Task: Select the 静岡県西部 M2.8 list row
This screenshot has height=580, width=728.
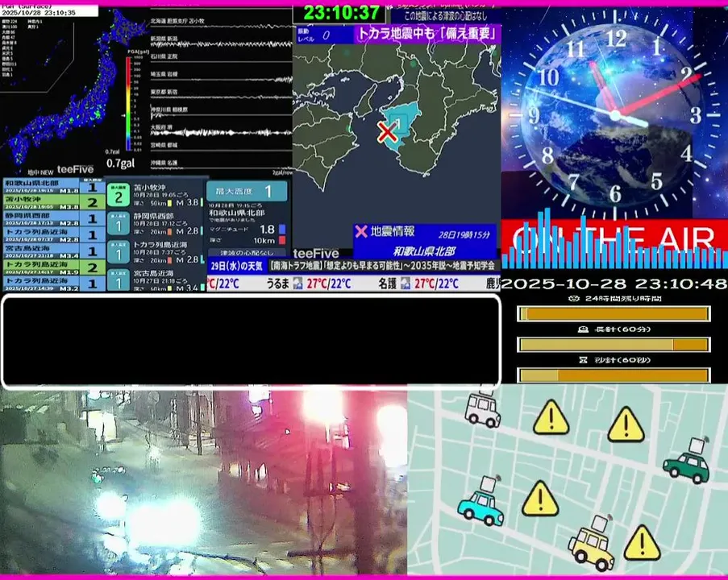Action: pos(54,218)
